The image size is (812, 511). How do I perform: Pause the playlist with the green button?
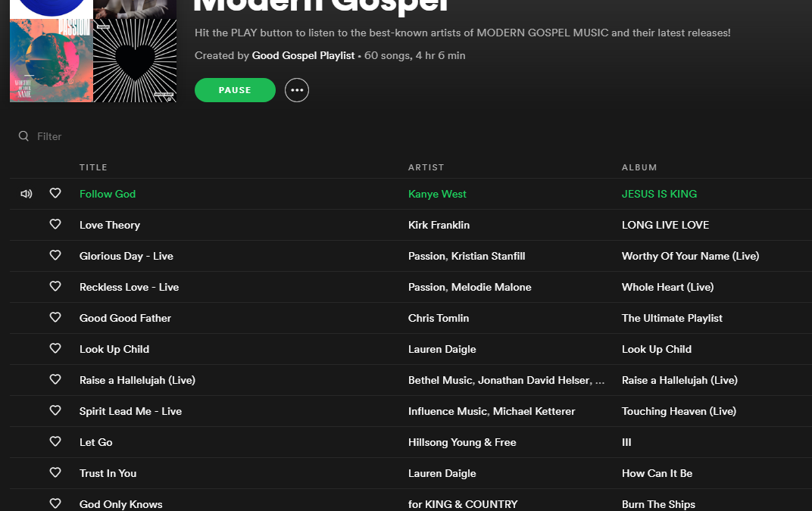235,90
